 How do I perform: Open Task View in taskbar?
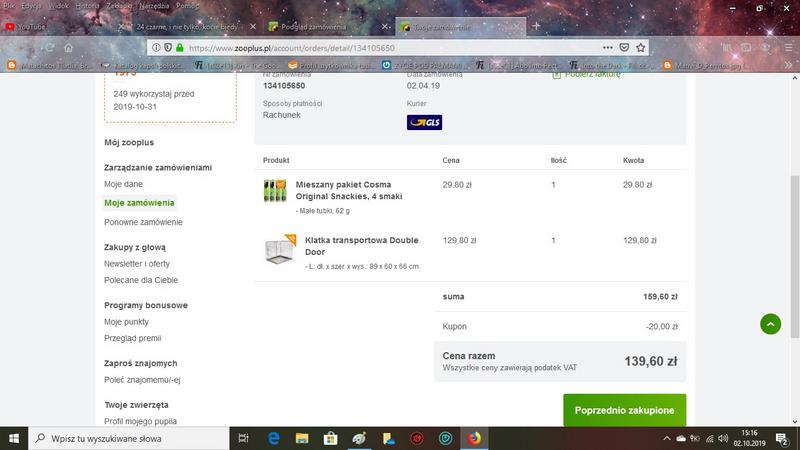pos(244,438)
